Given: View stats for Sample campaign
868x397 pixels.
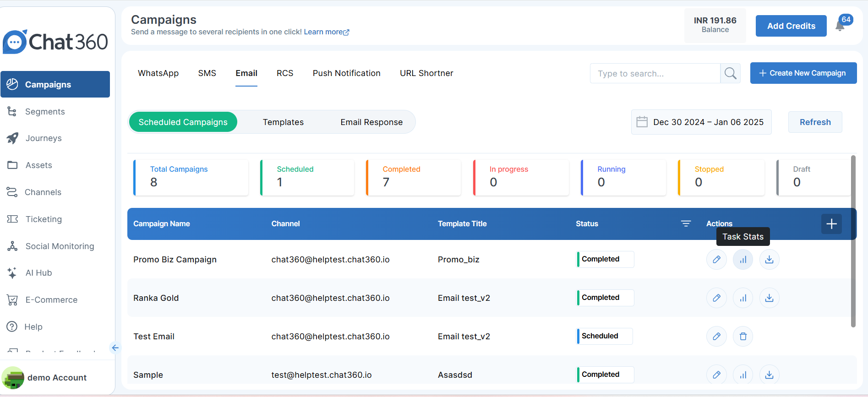Looking at the screenshot, I should (x=743, y=375).
